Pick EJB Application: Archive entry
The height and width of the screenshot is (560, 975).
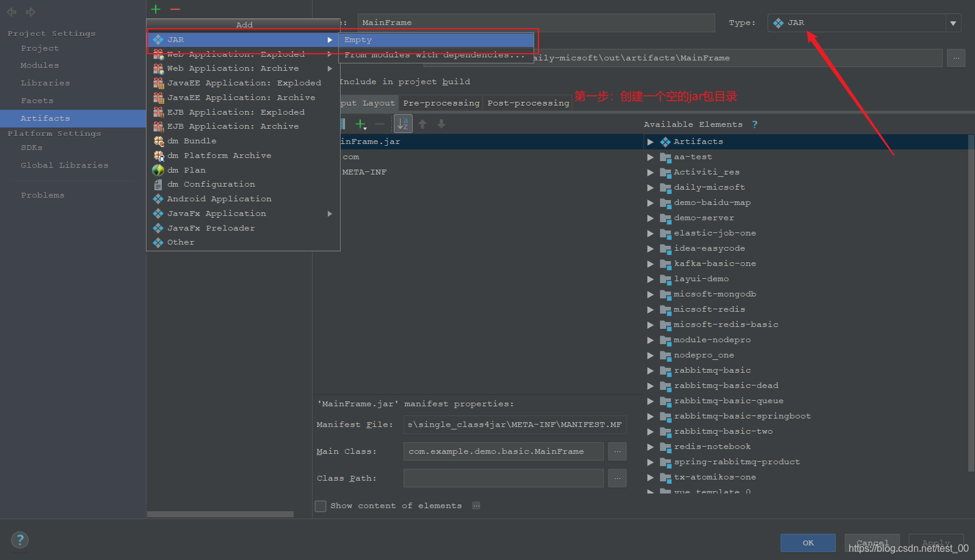coord(243,126)
